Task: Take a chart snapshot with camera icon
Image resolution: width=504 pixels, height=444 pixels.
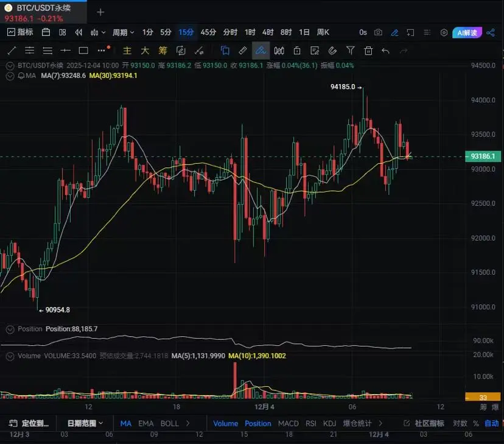Action: (379, 32)
